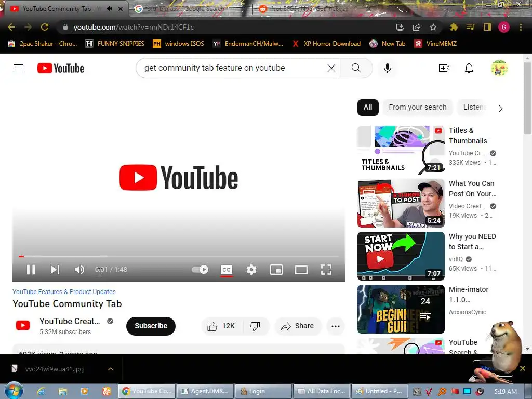532x399 pixels.
Task: Mute the video player volume
Action: point(79,270)
